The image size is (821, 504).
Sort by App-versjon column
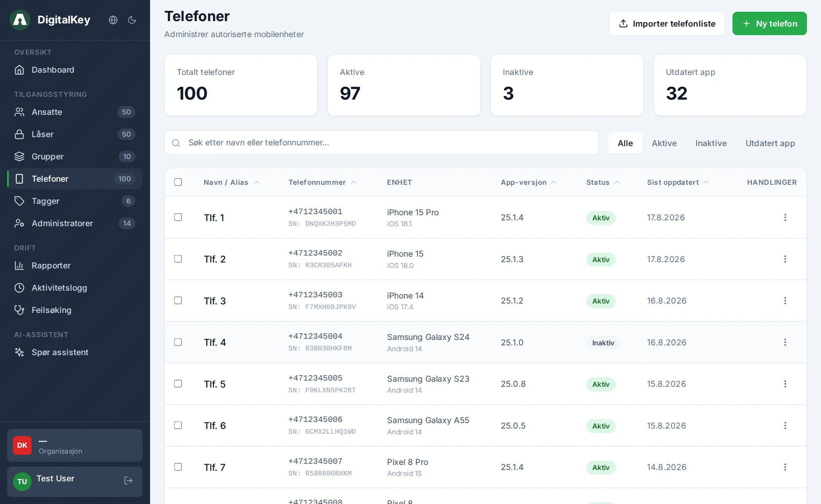tap(529, 182)
